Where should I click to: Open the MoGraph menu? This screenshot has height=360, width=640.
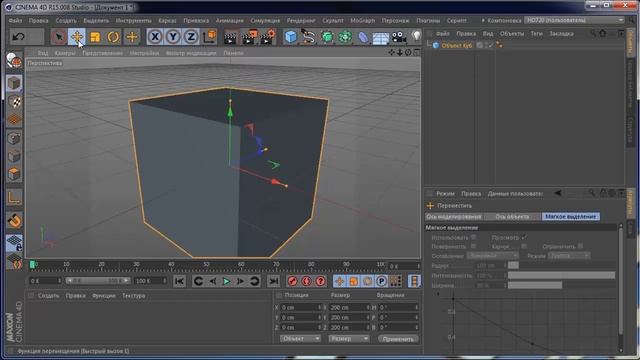tap(362, 20)
